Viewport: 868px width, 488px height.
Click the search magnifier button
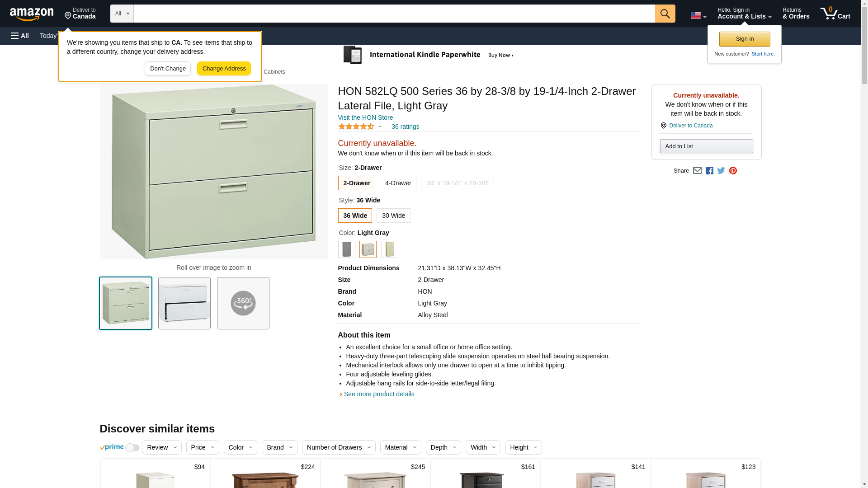tap(665, 14)
